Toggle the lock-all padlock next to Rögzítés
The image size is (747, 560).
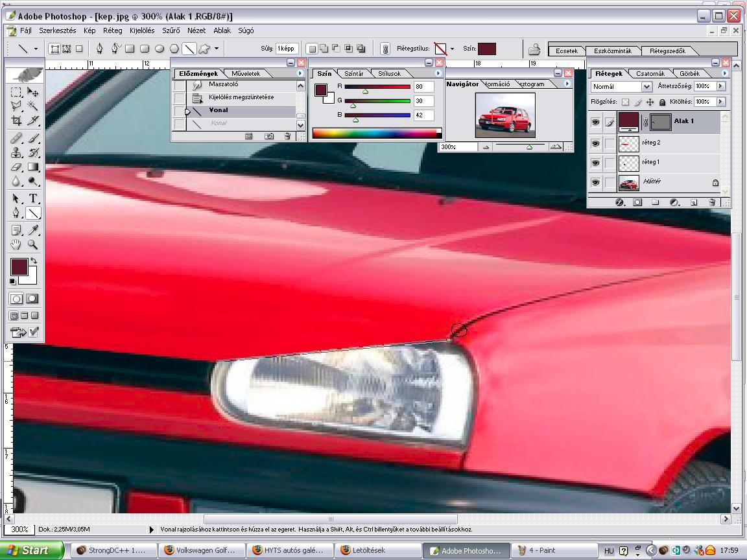tap(662, 102)
